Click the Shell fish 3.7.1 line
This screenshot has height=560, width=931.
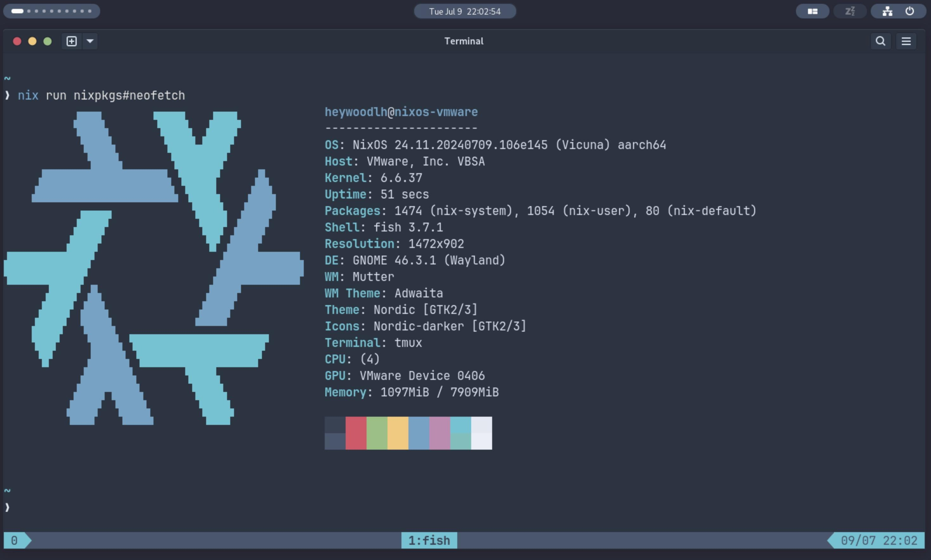(x=384, y=227)
